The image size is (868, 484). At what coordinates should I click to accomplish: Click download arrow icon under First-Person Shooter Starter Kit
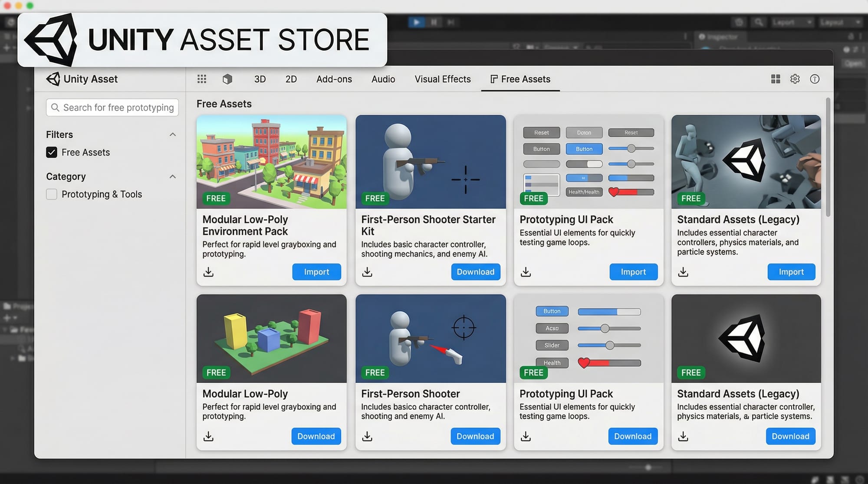(367, 272)
